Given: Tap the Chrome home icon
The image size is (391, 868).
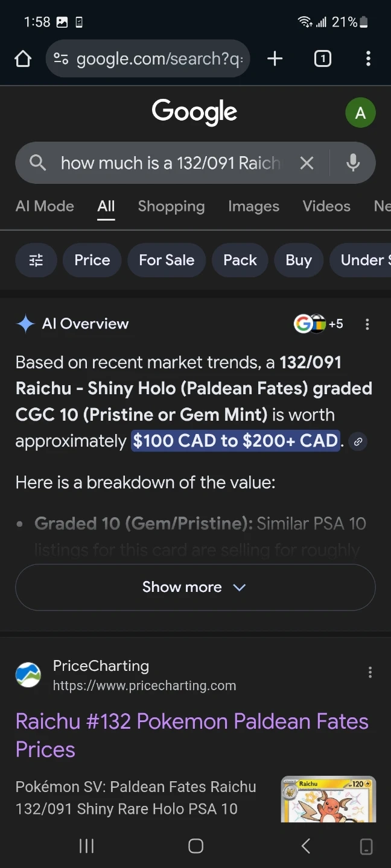Looking at the screenshot, I should [x=23, y=58].
